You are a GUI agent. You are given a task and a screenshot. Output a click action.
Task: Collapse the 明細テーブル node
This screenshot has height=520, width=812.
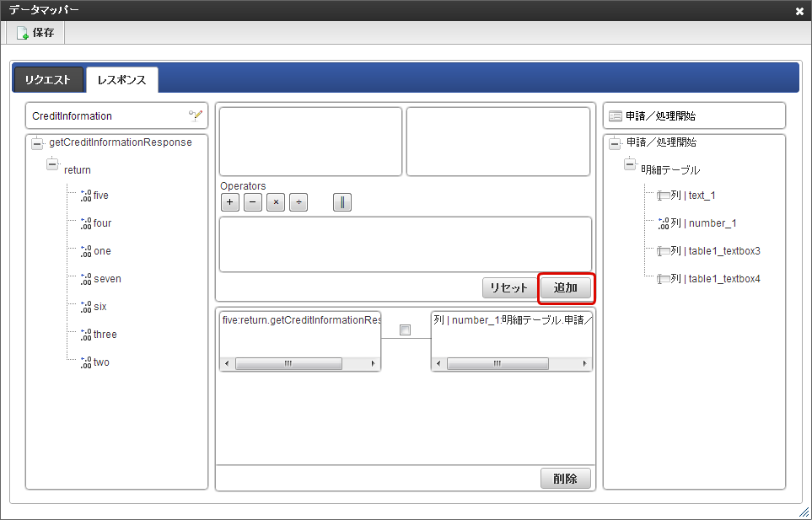coord(630,164)
